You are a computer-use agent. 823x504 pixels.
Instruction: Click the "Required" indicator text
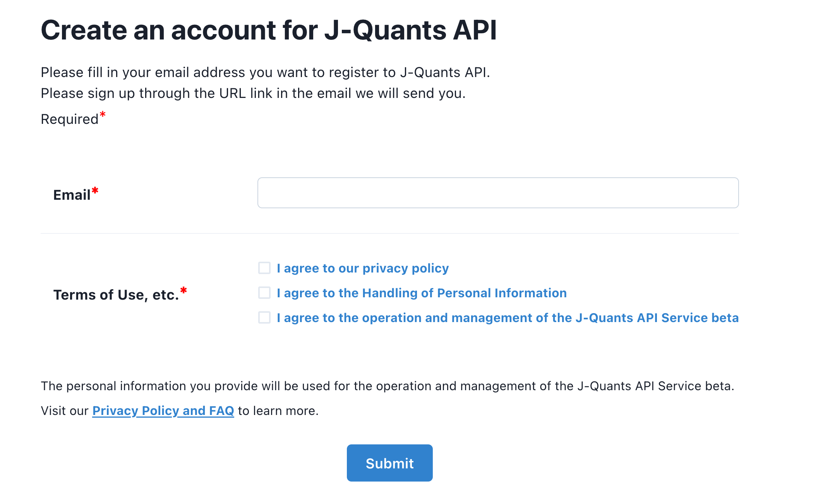pos(70,119)
